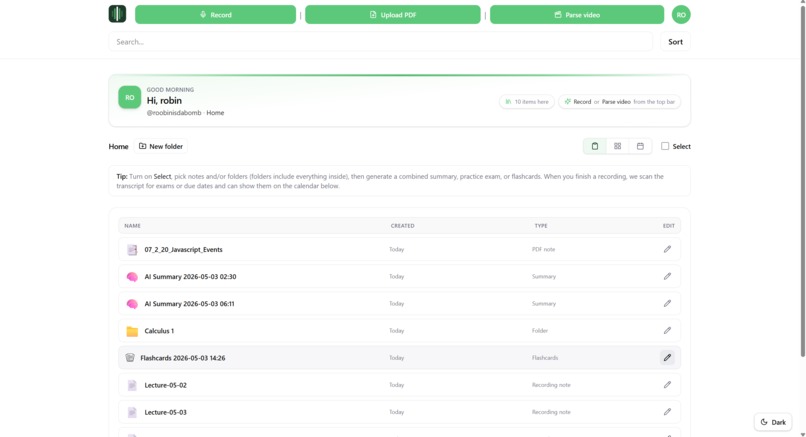Switch to grid view icon
This screenshot has width=806, height=437.
(617, 147)
